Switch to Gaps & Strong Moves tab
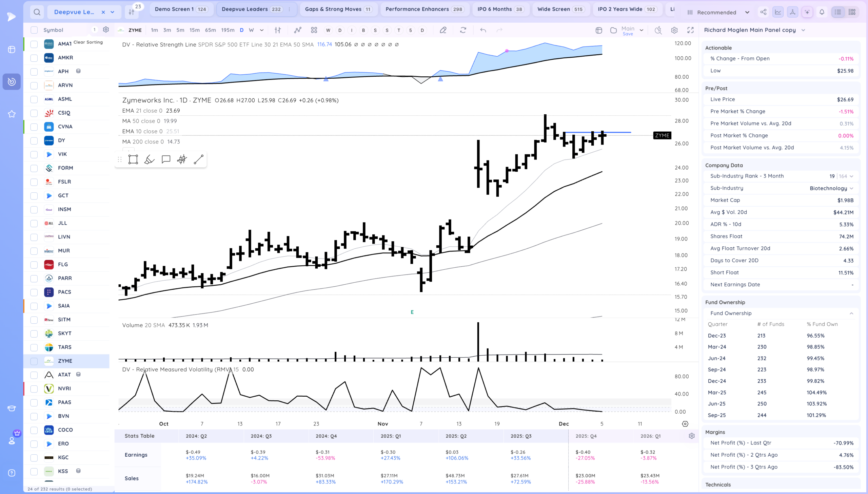 pos(338,9)
